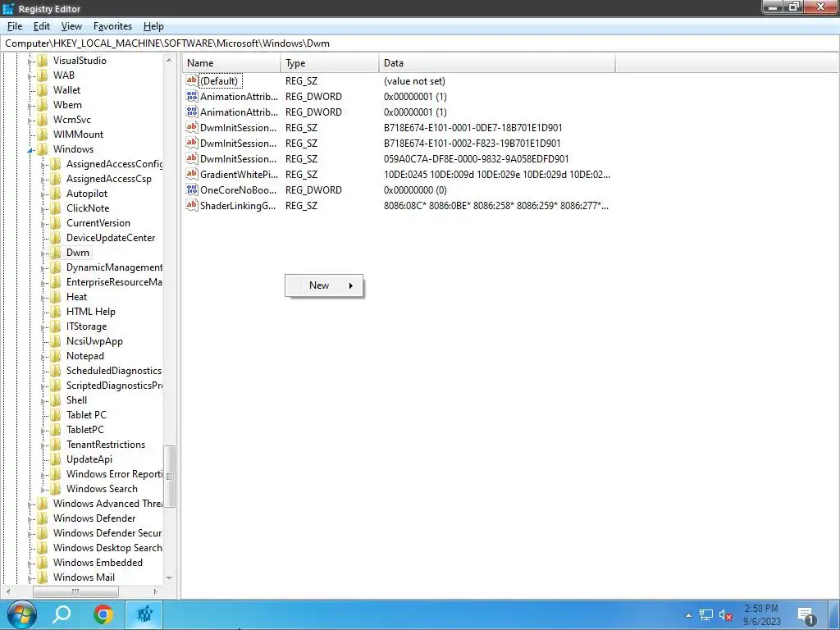
Task: Select the (Default) value icon
Action: pyautogui.click(x=192, y=81)
